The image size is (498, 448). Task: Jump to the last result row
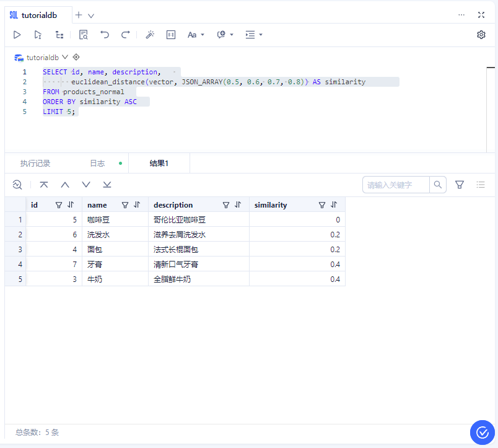point(107,185)
